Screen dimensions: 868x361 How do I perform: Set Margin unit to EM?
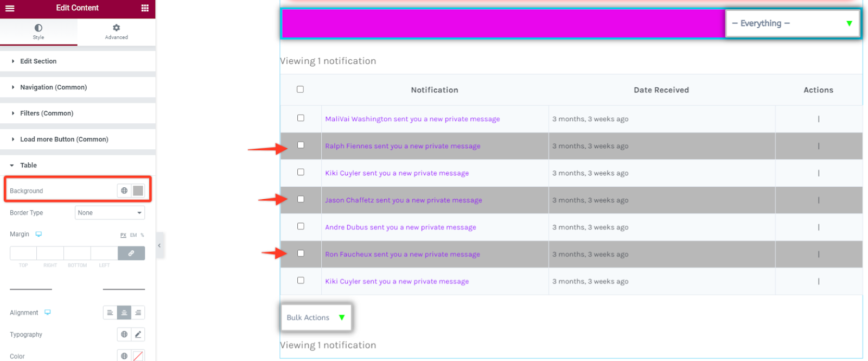pyautogui.click(x=133, y=235)
